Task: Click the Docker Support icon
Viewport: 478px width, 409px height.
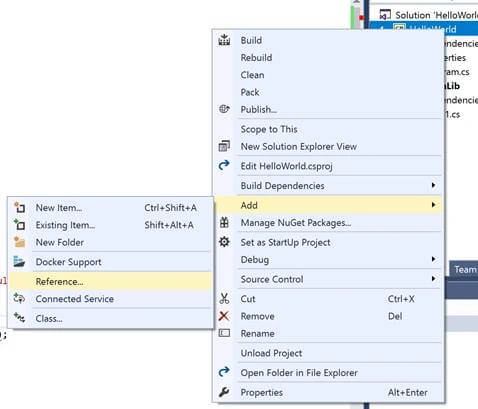Action: [x=19, y=262]
